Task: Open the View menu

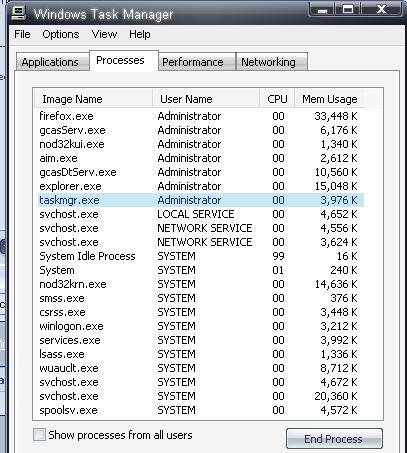Action: (104, 34)
